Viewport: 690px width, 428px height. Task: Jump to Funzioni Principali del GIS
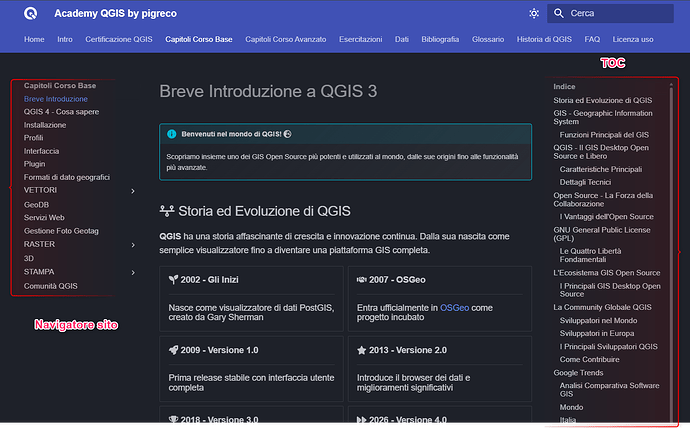pyautogui.click(x=604, y=135)
